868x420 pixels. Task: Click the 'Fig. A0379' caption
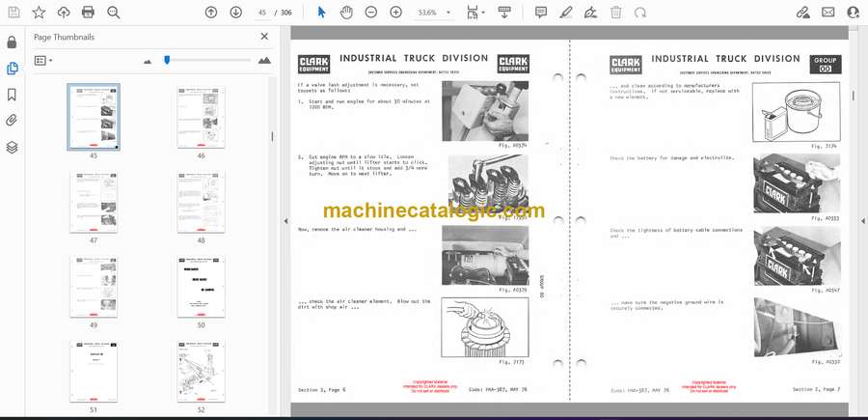[x=513, y=290]
